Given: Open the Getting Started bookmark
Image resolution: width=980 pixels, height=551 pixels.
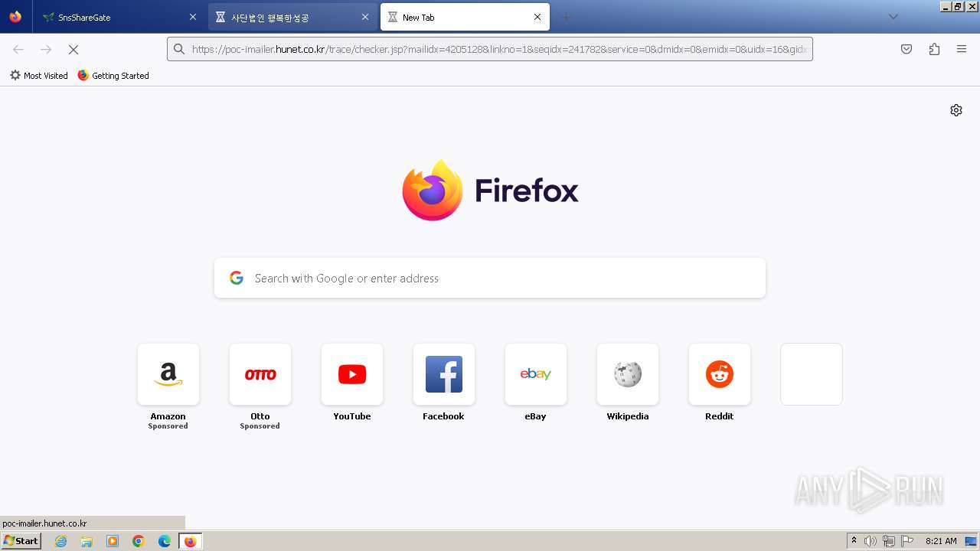Looking at the screenshot, I should pyautogui.click(x=113, y=76).
